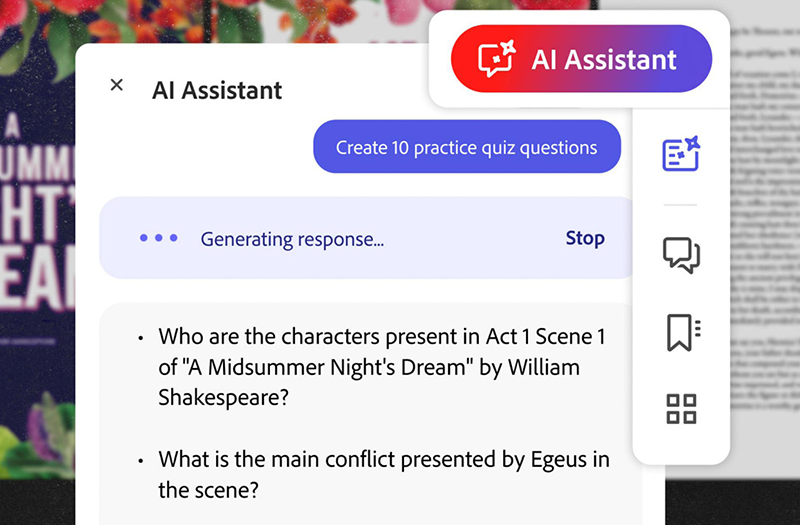Open the comments panel icon
Screen dimensions: 800x525
681,255
